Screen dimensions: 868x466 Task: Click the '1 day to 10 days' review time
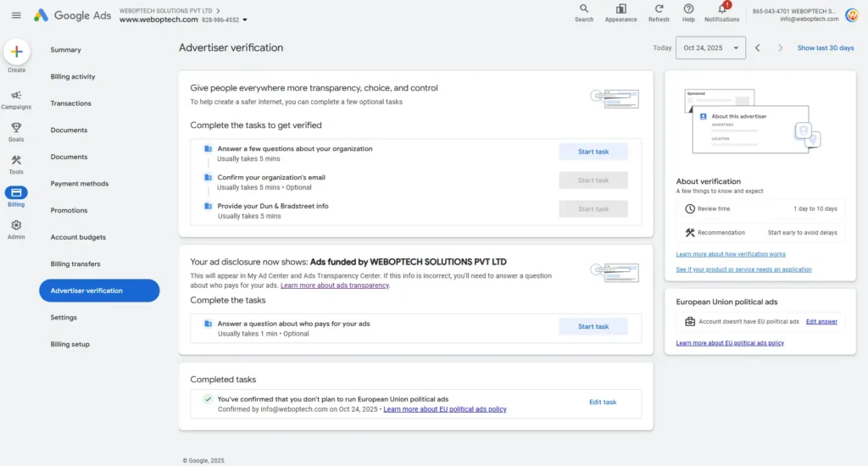pyautogui.click(x=815, y=209)
